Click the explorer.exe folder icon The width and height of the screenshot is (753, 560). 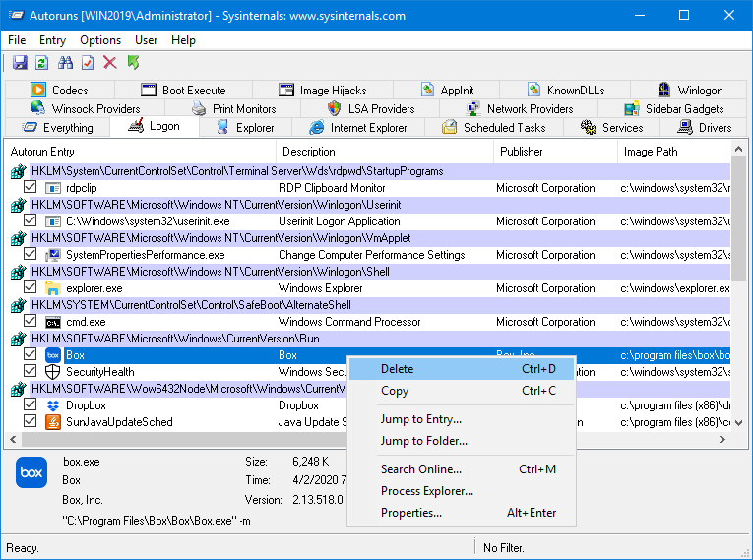[x=53, y=288]
